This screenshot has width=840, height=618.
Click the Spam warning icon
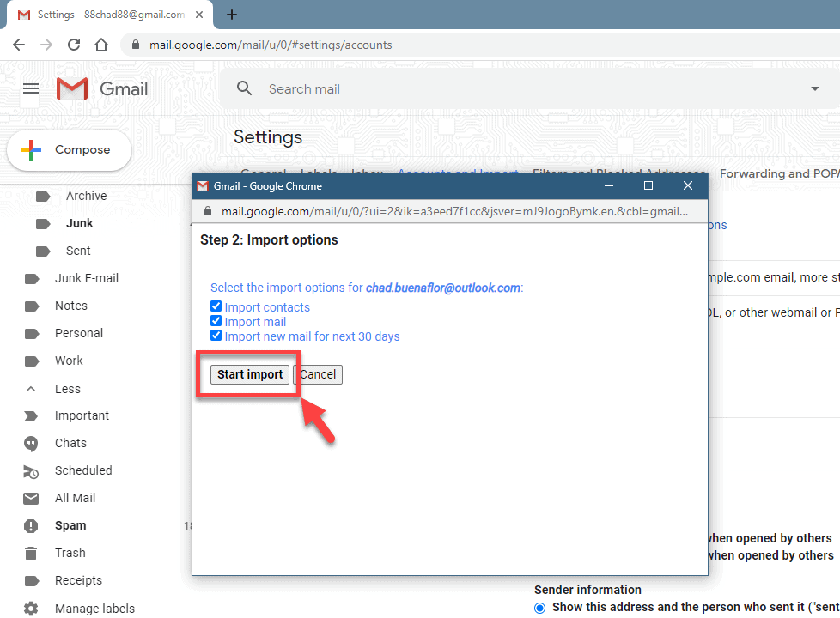(x=31, y=526)
